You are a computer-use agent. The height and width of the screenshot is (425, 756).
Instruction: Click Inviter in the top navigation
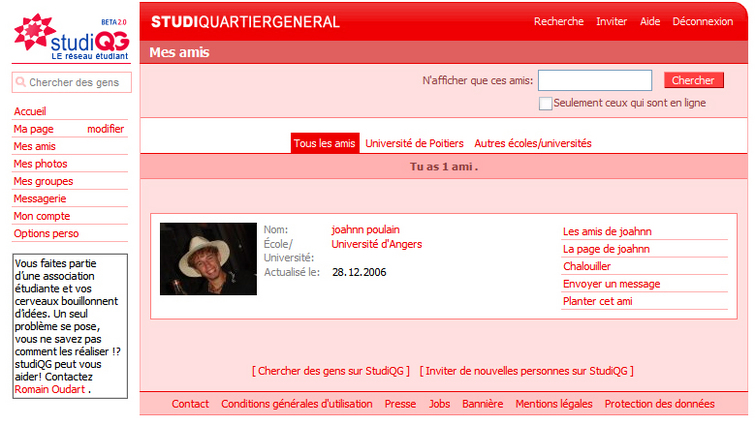click(611, 21)
